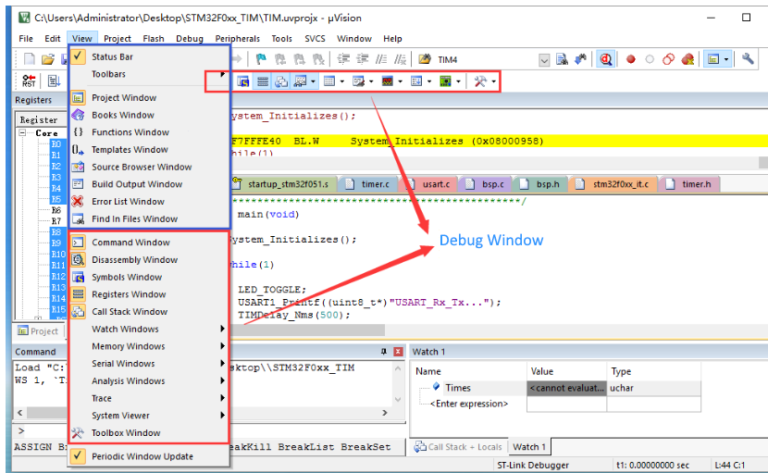Select the Times watch variable row
The image size is (768, 473).
(x=458, y=387)
